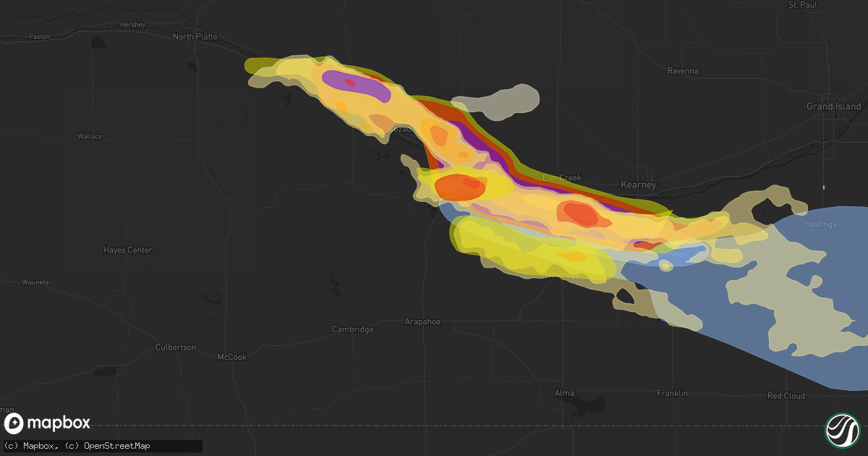
Task: Click the St. Paul label
Action: 802,4
